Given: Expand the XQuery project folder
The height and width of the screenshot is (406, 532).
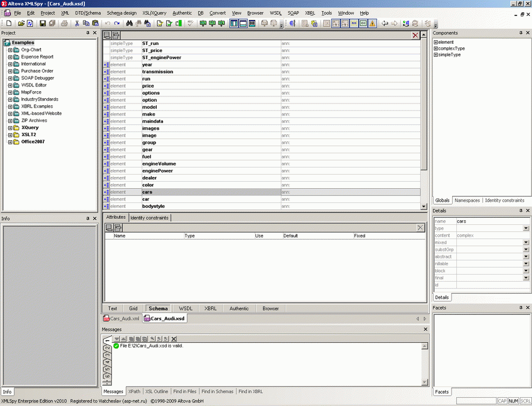Looking at the screenshot, I should (10, 128).
